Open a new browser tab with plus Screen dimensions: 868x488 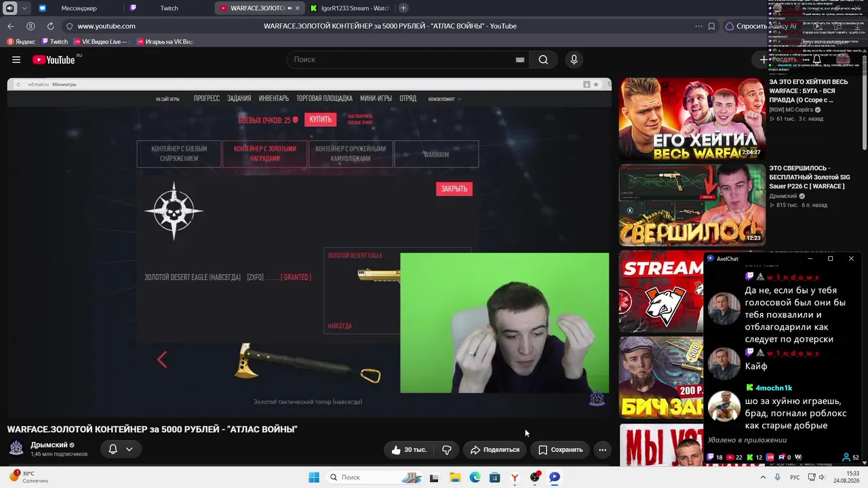click(403, 8)
